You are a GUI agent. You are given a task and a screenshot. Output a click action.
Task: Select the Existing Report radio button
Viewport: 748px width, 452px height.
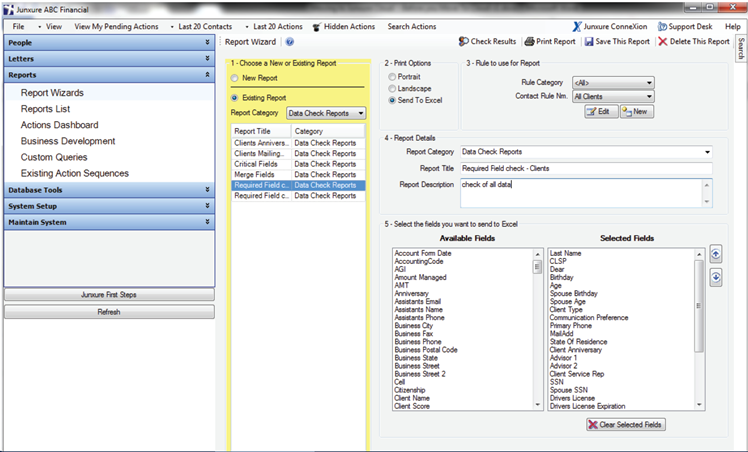(234, 98)
